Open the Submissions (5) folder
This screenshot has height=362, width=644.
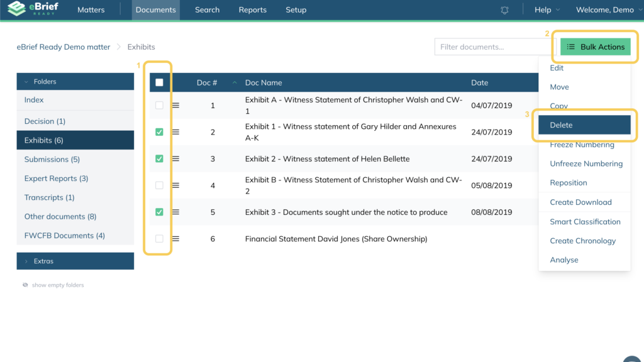(52, 160)
